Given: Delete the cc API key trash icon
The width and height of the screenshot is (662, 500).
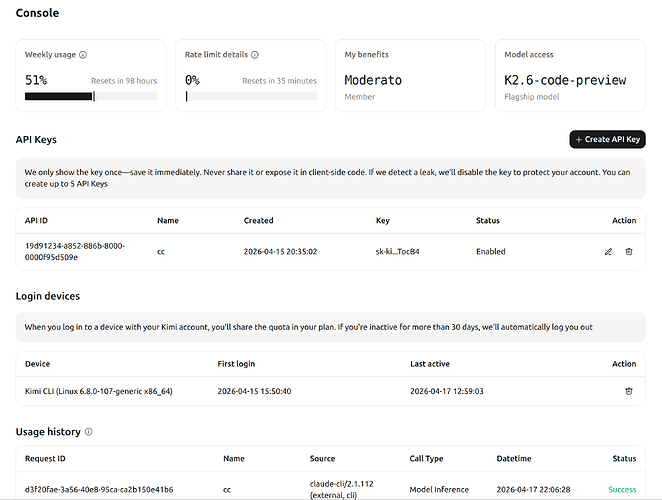Looking at the screenshot, I should point(629,252).
